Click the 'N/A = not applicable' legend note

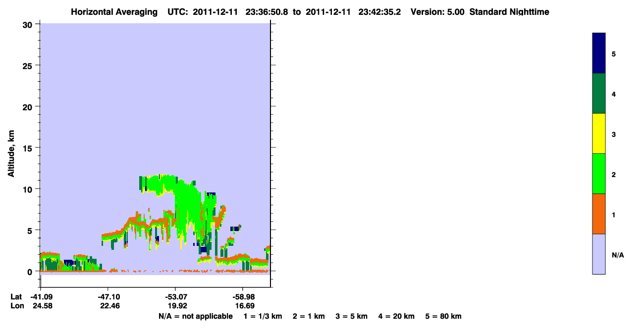196,317
